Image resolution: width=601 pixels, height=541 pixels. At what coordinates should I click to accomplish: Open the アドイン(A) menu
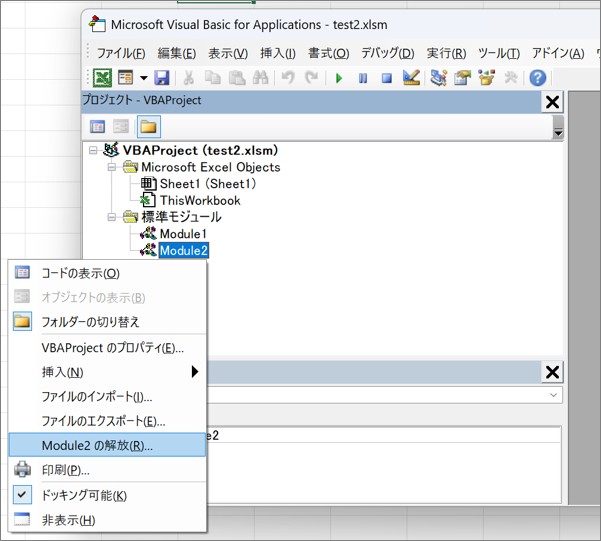coord(558,53)
